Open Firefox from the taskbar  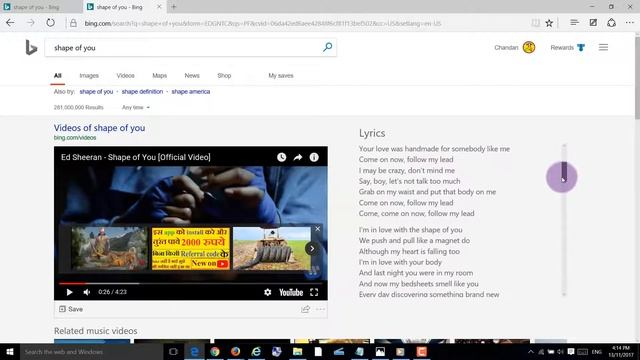pyautogui.click(x=235, y=351)
